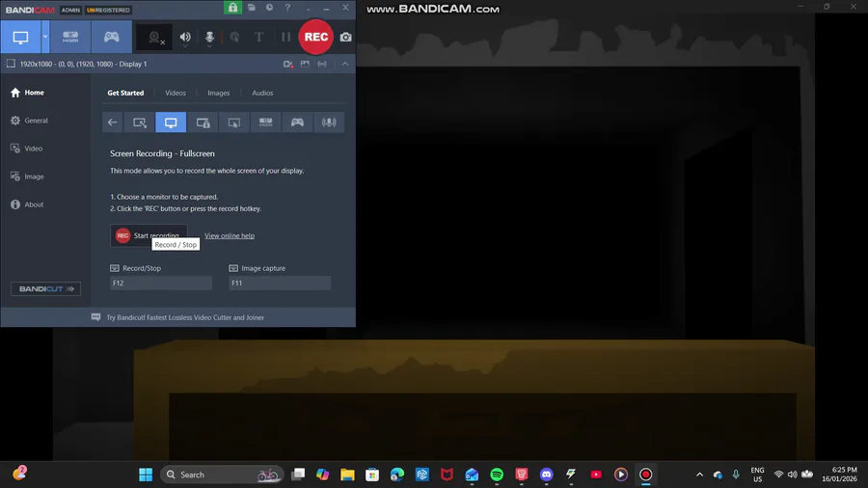Open the help question mark icon
Screen dimensions: 868x488
287,8
